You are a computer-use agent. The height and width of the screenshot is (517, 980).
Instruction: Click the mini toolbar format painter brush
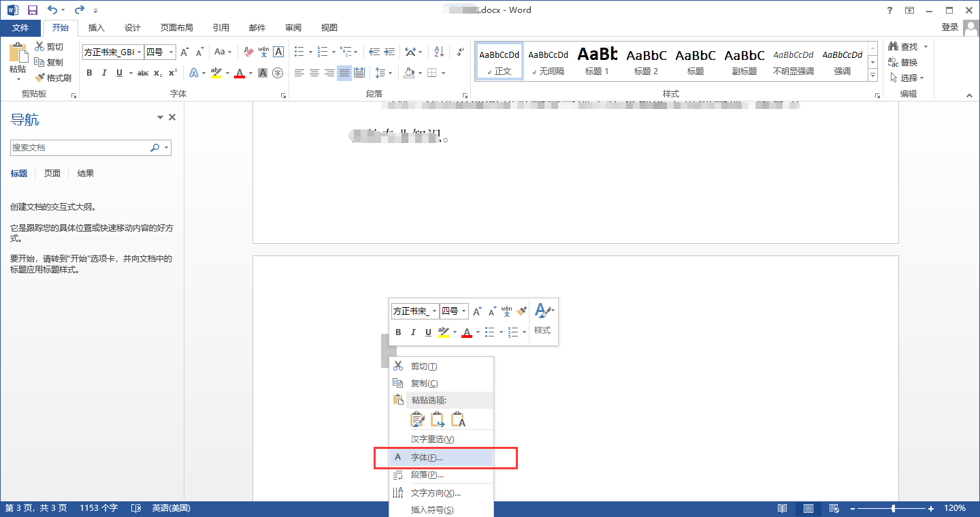click(x=521, y=311)
